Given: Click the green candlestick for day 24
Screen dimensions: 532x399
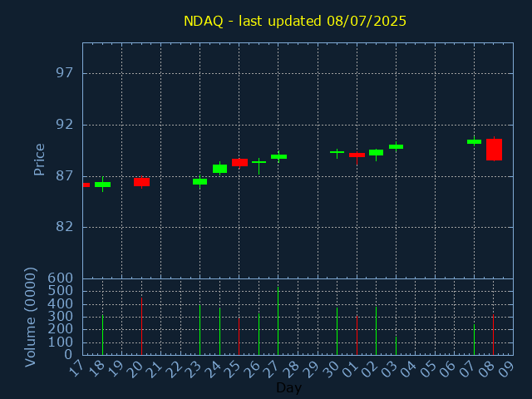Looking at the screenshot, I should [x=219, y=169].
